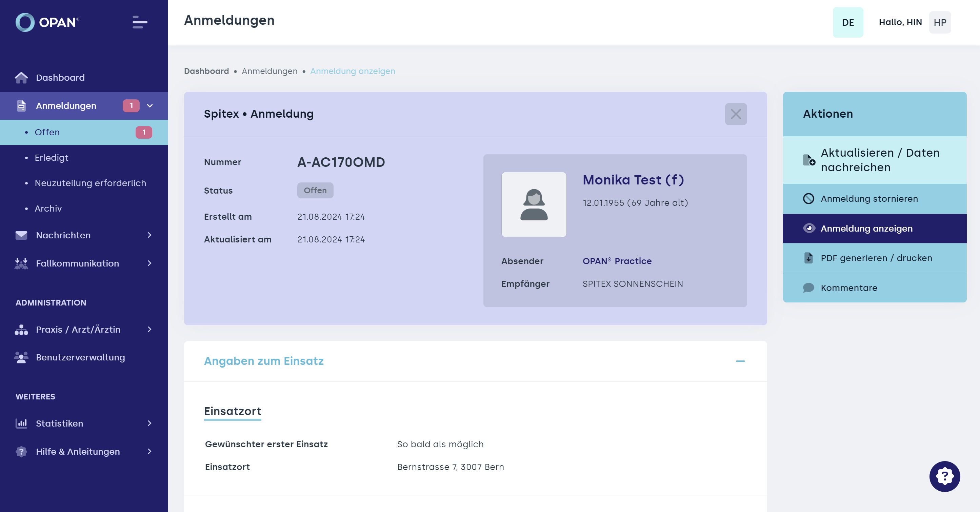Image resolution: width=980 pixels, height=512 pixels.
Task: Click the Nachrichten envelope icon
Action: [x=21, y=235]
